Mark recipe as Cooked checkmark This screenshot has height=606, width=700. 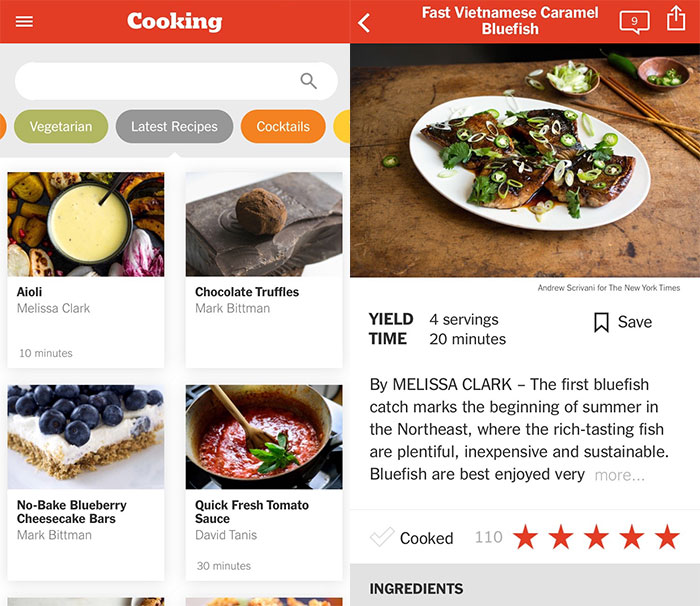pyautogui.click(x=382, y=537)
